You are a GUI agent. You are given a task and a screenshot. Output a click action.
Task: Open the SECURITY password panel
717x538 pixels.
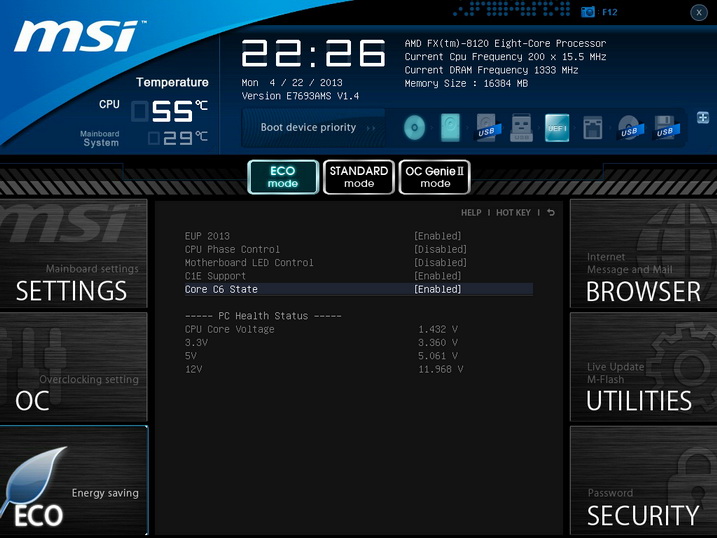643,480
